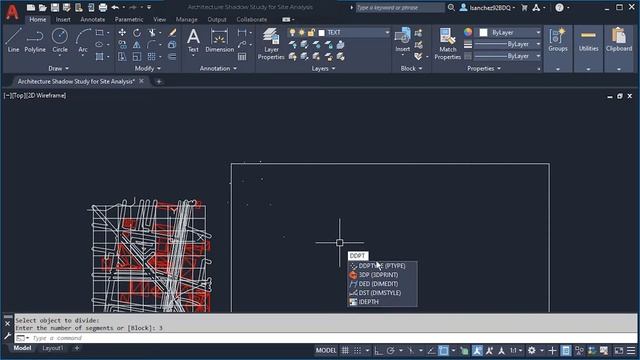
Task: Select the Polyline tool
Action: pyautogui.click(x=35, y=40)
